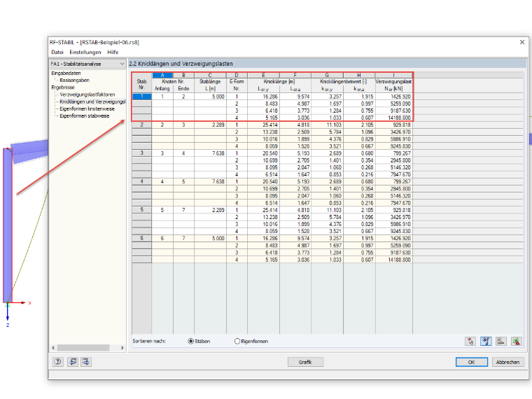Select Verzweigungslastfaktoren in results tree
Image resolution: width=532 pixels, height=399 pixels.
tap(87, 94)
